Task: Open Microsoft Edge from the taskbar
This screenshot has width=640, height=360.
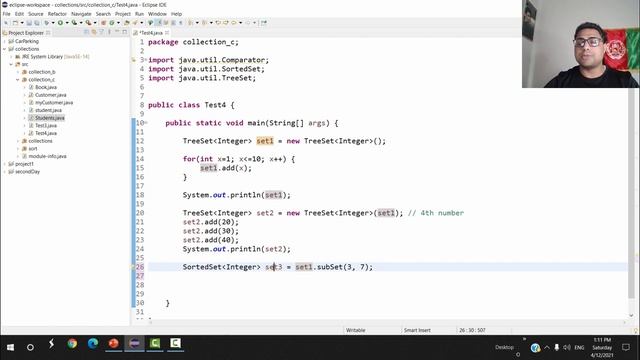Action: pos(93,344)
